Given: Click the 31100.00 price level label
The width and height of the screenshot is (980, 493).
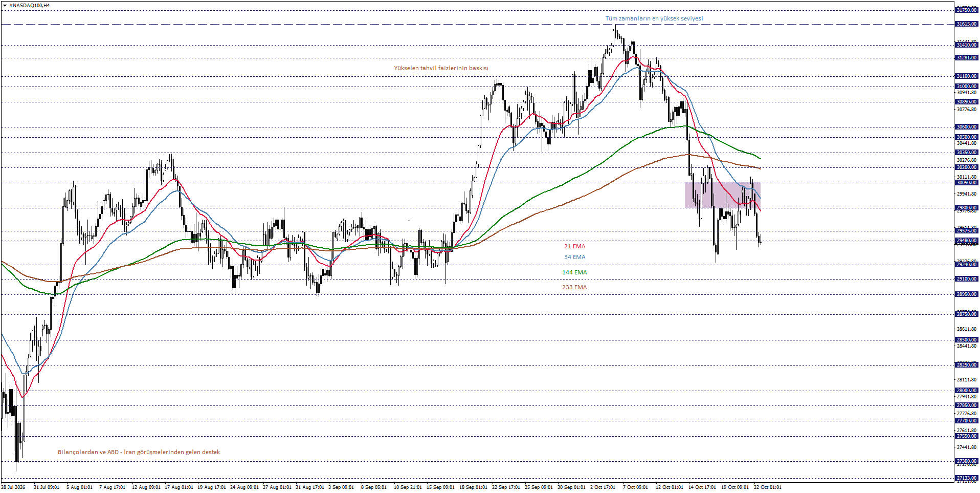Looking at the screenshot, I should (x=966, y=76).
